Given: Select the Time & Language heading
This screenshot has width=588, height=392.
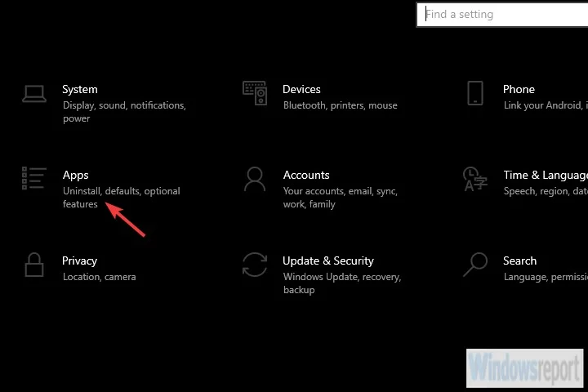Looking at the screenshot, I should (x=545, y=175).
